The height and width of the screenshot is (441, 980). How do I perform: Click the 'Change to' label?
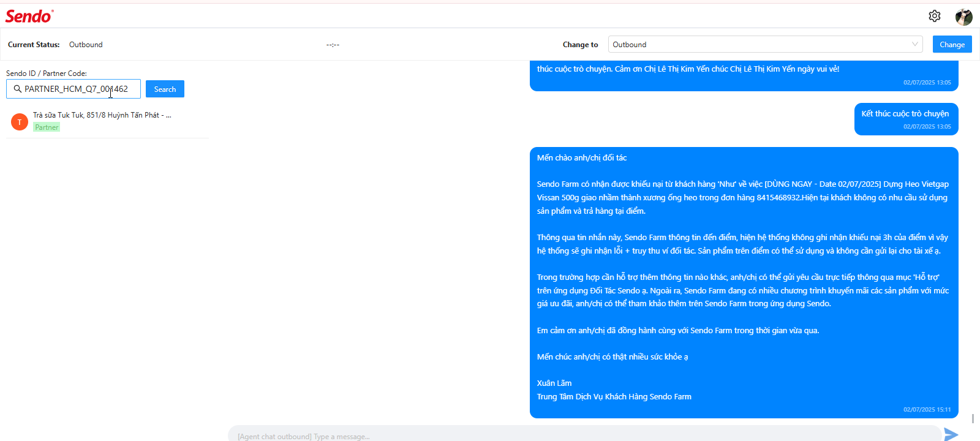(580, 45)
